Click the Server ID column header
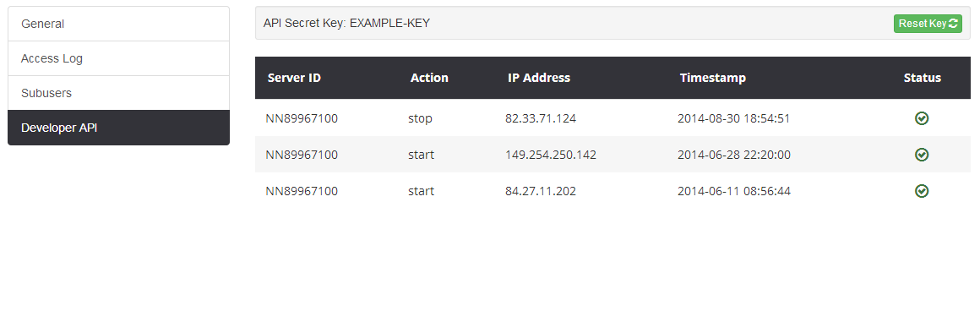The image size is (980, 333). click(294, 78)
